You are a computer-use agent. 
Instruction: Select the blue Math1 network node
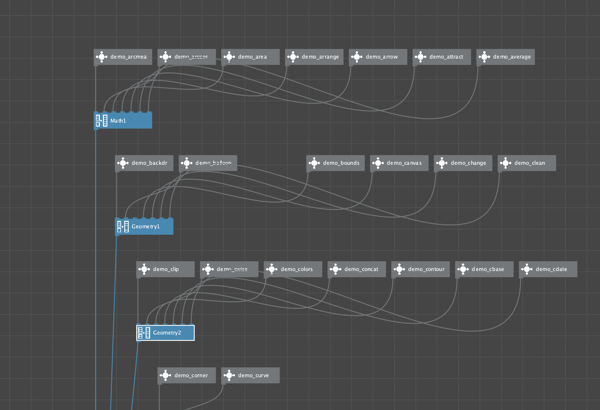pos(123,121)
